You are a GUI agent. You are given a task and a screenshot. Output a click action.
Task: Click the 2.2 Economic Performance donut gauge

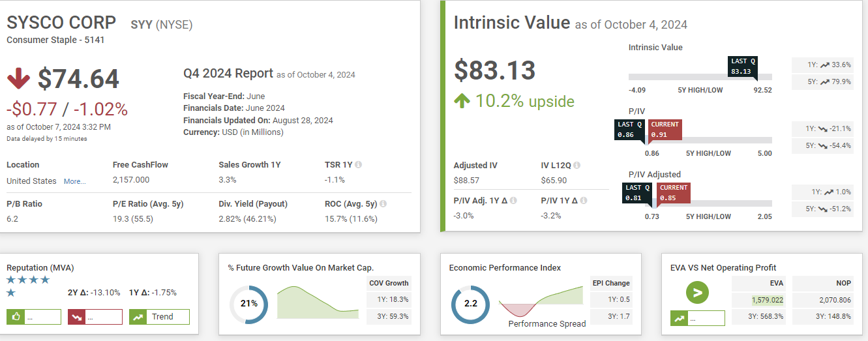(470, 304)
